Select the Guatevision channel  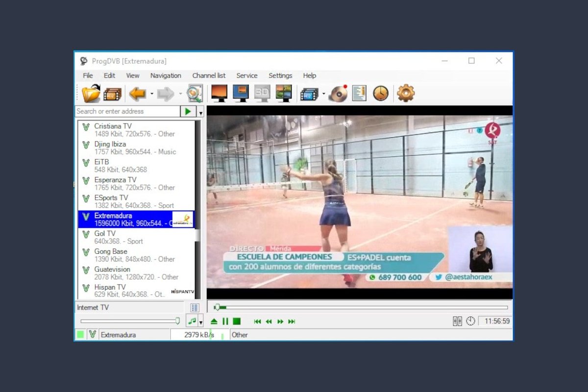click(136, 273)
